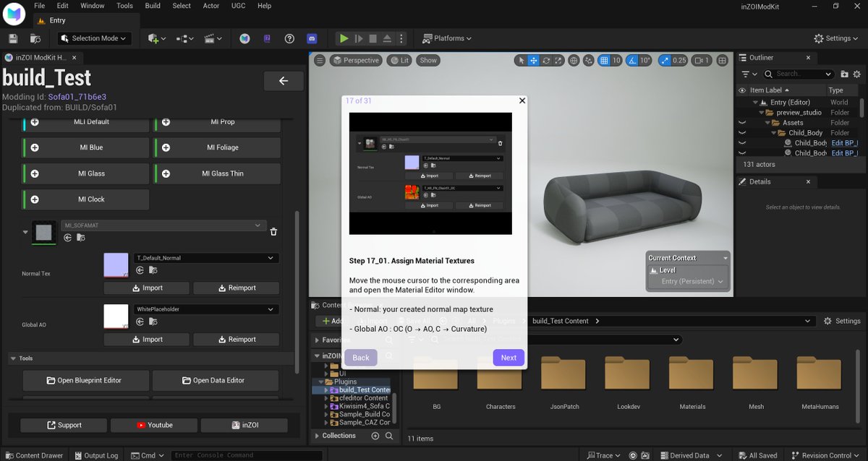Activate the Rotate tool in viewport

(x=546, y=61)
